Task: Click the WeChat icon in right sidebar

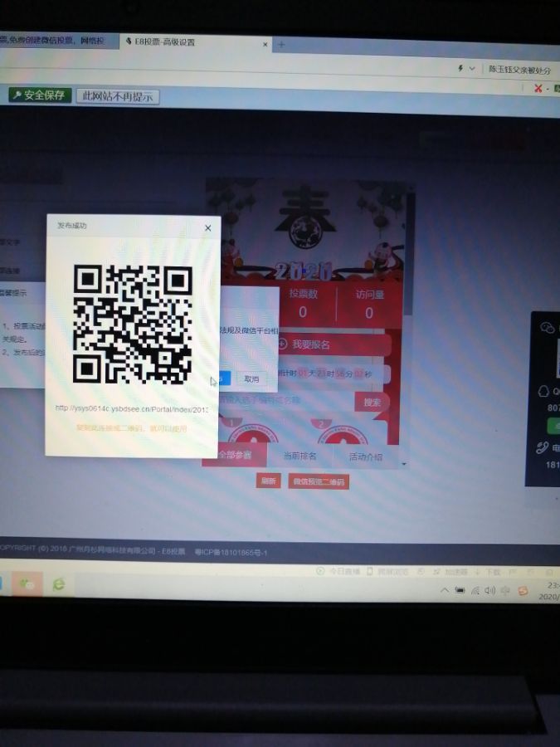Action: [546, 329]
